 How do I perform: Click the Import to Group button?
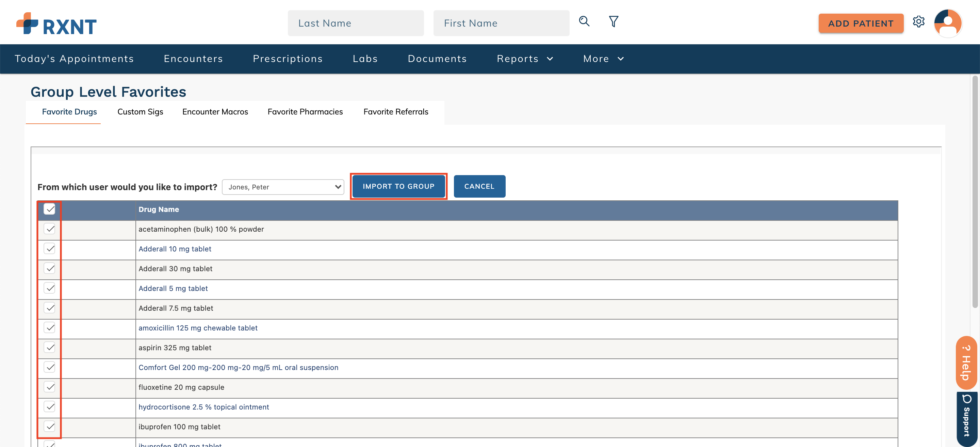(x=398, y=186)
